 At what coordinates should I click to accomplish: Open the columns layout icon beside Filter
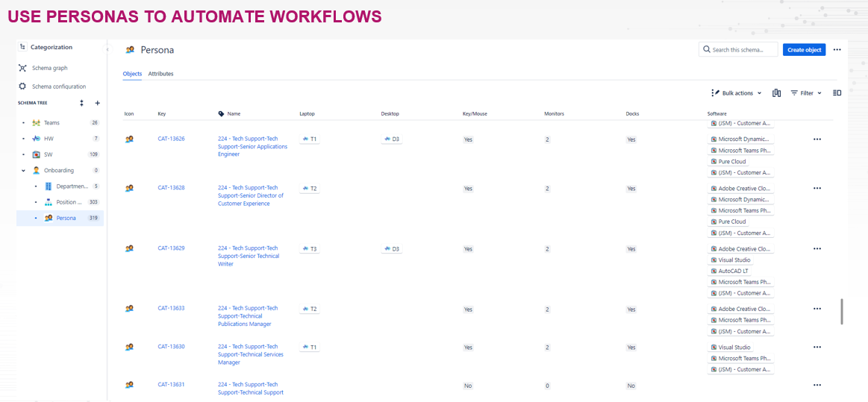(777, 93)
